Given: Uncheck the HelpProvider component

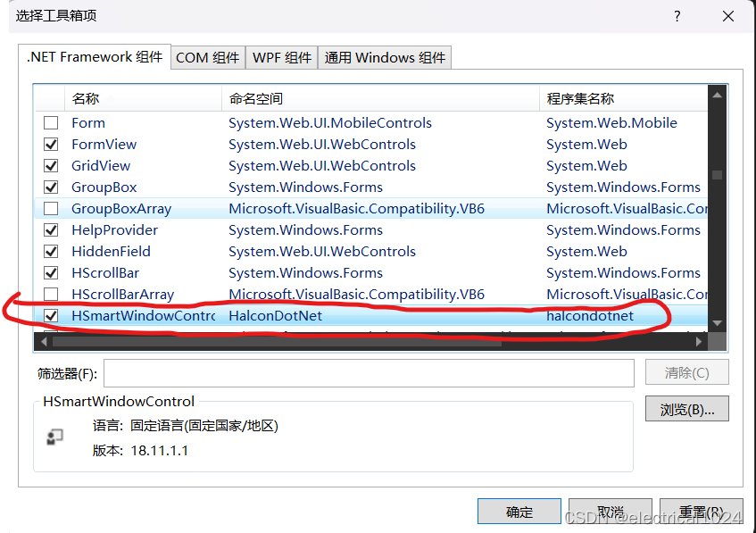Looking at the screenshot, I should click(x=51, y=229).
